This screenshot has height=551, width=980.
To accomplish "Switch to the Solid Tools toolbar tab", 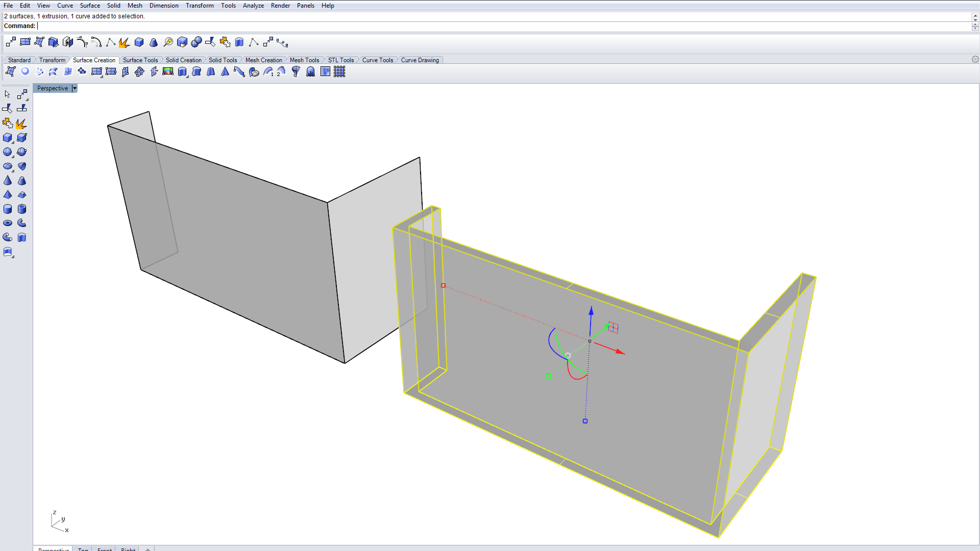I will coord(223,60).
